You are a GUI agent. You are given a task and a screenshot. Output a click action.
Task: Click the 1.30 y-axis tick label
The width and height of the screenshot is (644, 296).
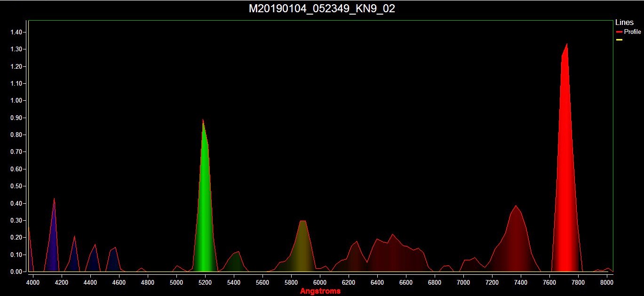(16, 49)
